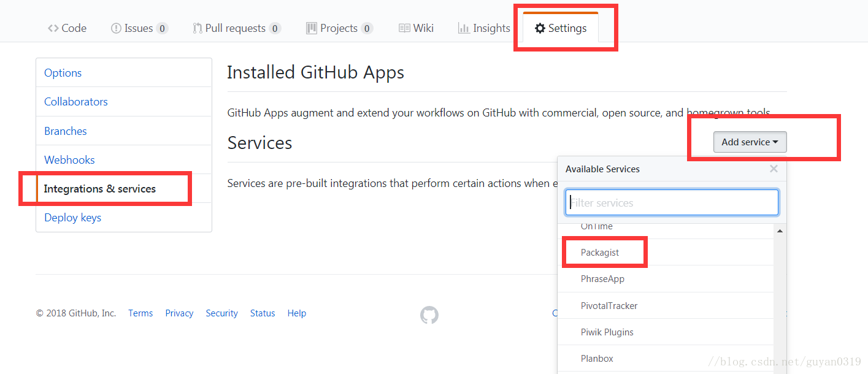Screen dimensions: 868x374
Task: Open the Wiki tab
Action: coord(416,28)
